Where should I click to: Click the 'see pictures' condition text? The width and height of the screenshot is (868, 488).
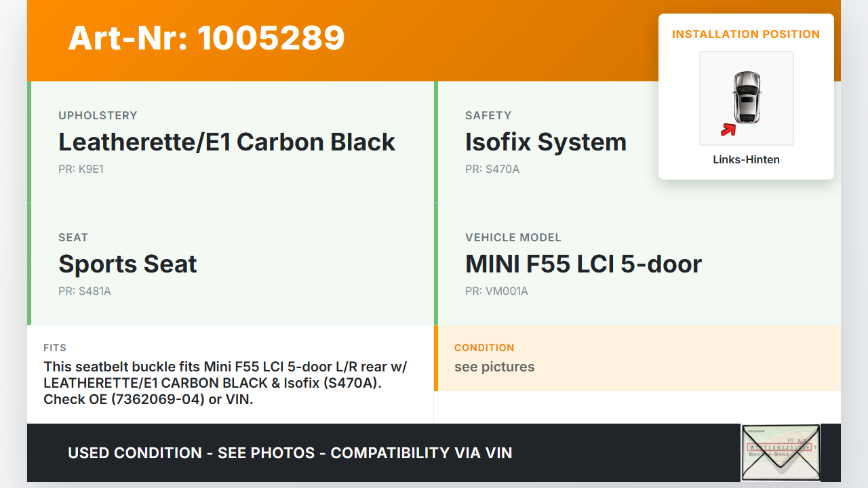[x=494, y=367]
